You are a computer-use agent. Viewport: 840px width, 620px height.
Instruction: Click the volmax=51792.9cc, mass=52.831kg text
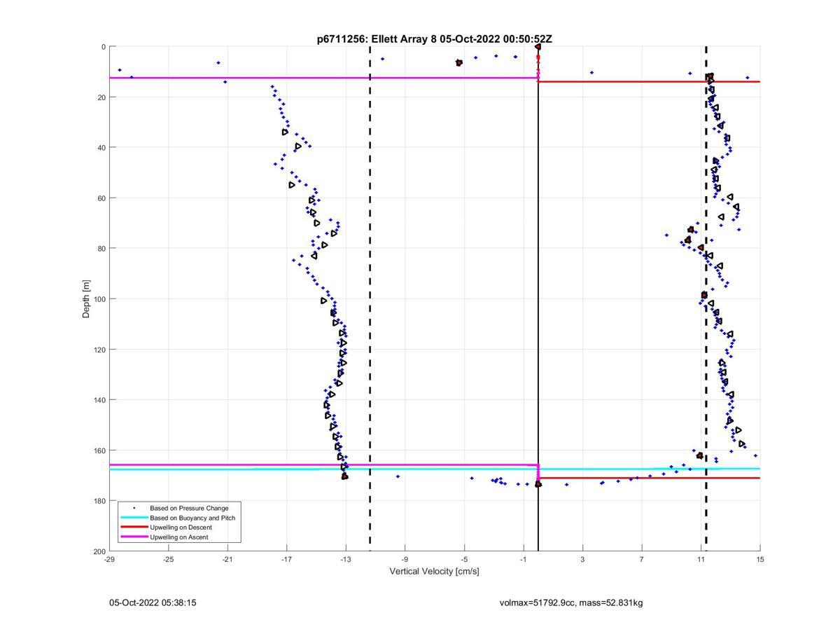coord(570,602)
